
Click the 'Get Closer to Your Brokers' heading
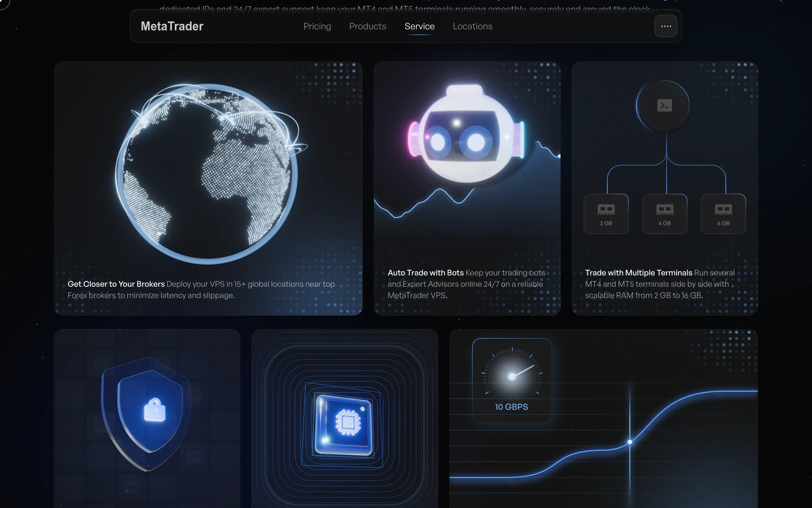(x=116, y=284)
